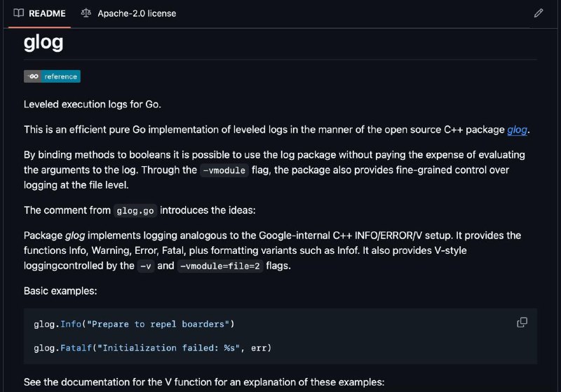The width and height of the screenshot is (561, 392).
Task: Click the pencil edit README icon
Action: 539,13
